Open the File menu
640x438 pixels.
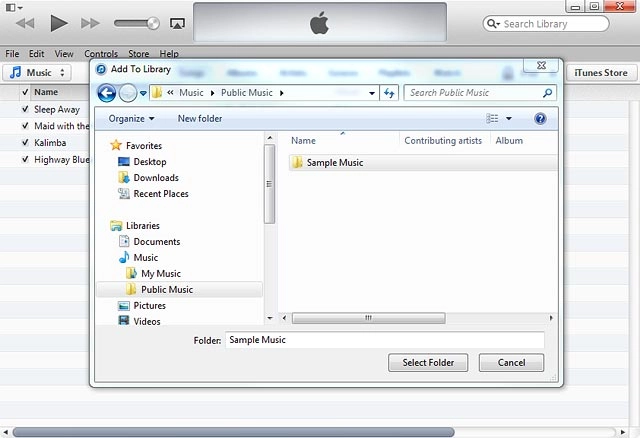12,53
